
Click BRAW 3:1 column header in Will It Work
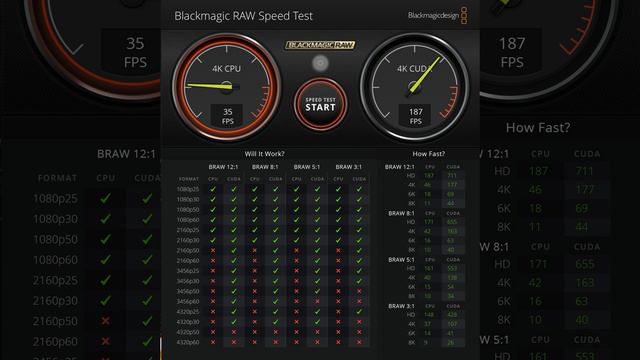(x=349, y=167)
